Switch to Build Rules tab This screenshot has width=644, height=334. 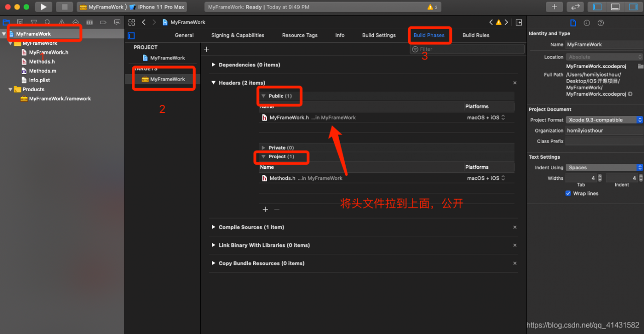(x=476, y=35)
